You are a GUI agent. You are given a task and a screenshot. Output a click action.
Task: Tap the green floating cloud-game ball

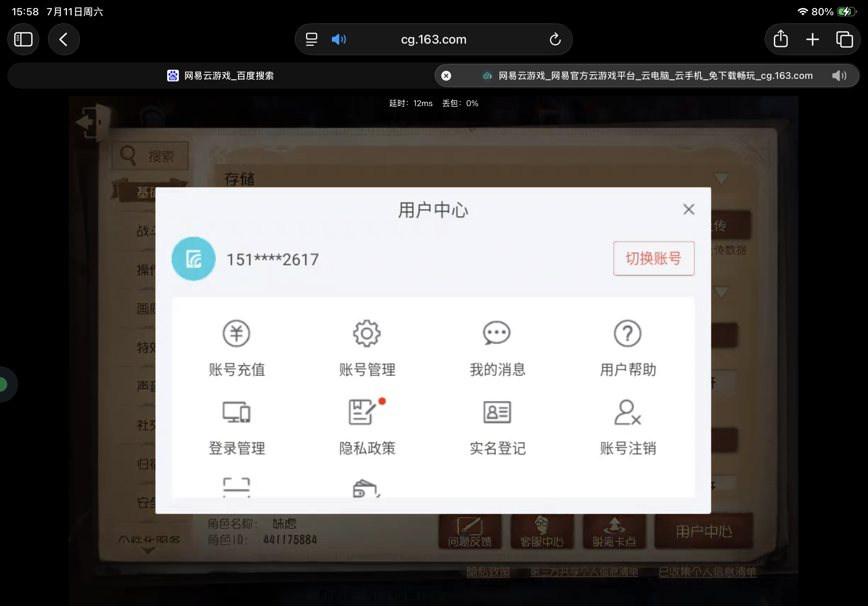click(x=5, y=384)
